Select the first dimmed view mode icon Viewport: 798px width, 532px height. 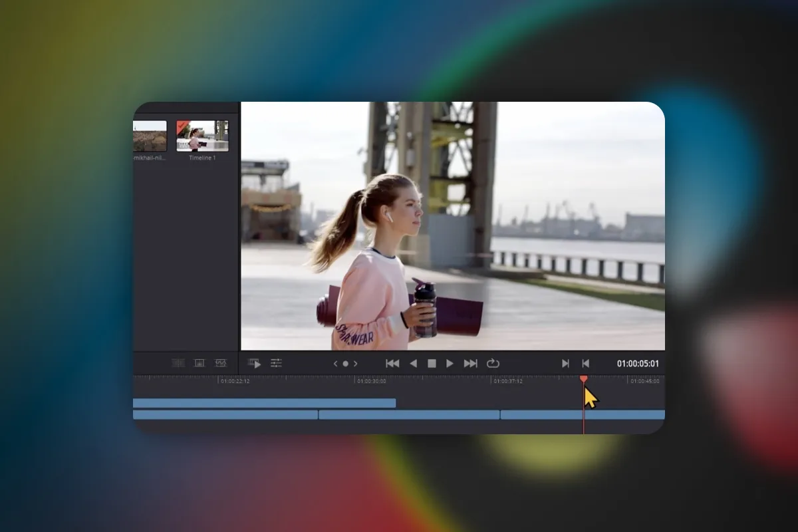[178, 363]
